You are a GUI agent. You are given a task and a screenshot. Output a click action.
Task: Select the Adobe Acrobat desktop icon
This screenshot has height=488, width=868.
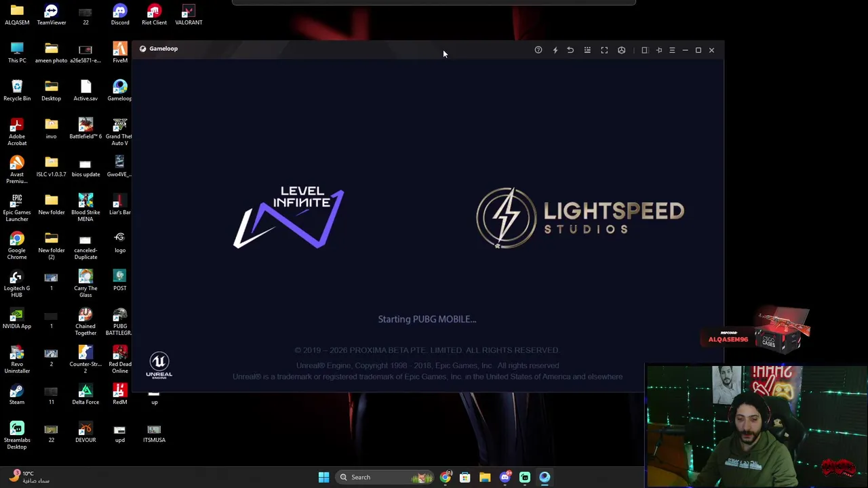pos(17,132)
